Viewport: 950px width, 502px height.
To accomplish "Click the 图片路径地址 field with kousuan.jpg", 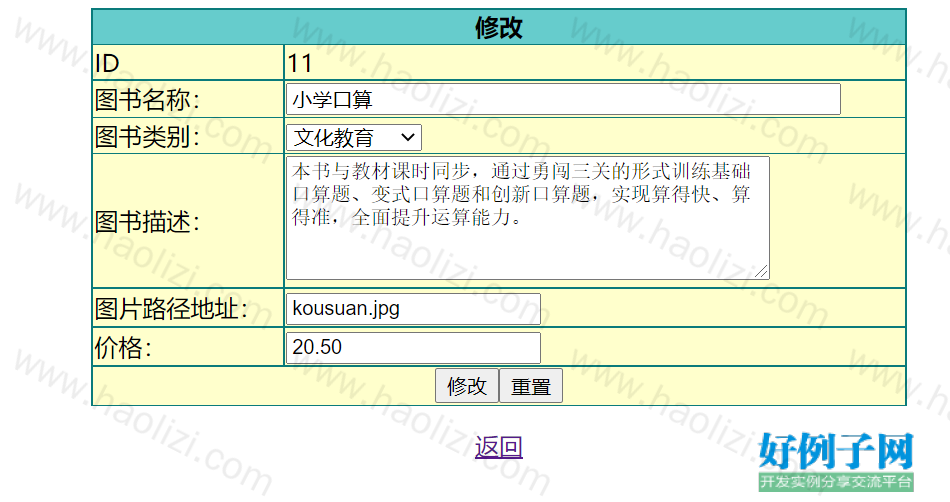I will 413,309.
